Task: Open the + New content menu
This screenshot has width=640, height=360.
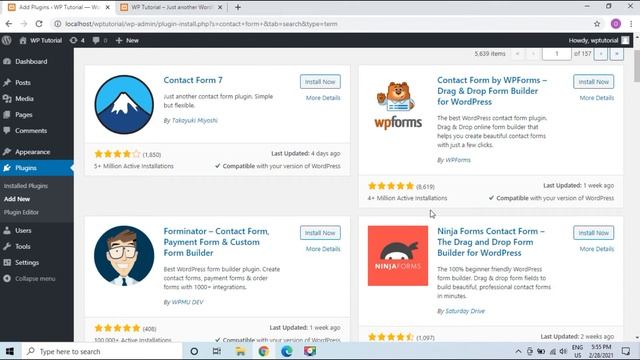Action: click(x=127, y=40)
